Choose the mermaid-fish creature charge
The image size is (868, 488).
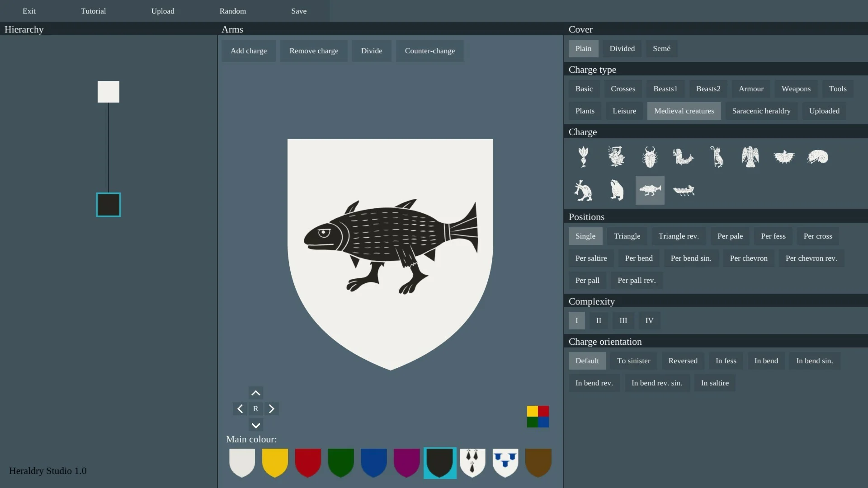pyautogui.click(x=683, y=157)
